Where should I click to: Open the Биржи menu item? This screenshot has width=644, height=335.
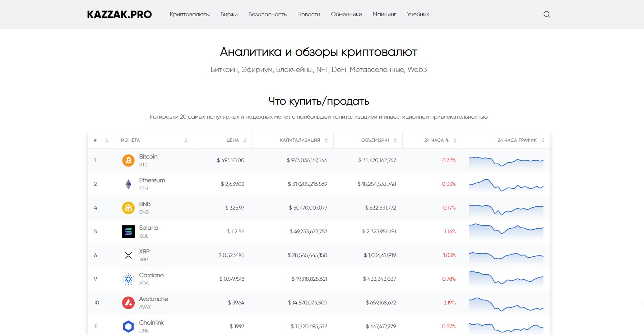pyautogui.click(x=229, y=14)
